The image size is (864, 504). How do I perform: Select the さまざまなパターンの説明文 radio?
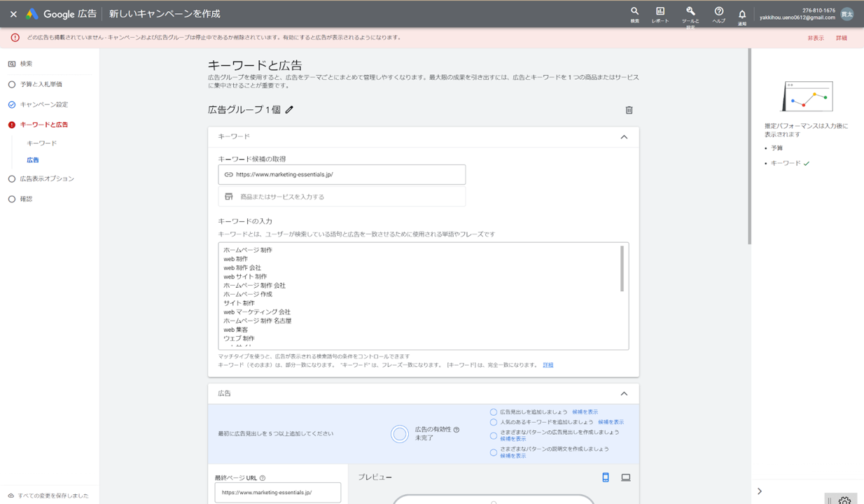(494, 452)
